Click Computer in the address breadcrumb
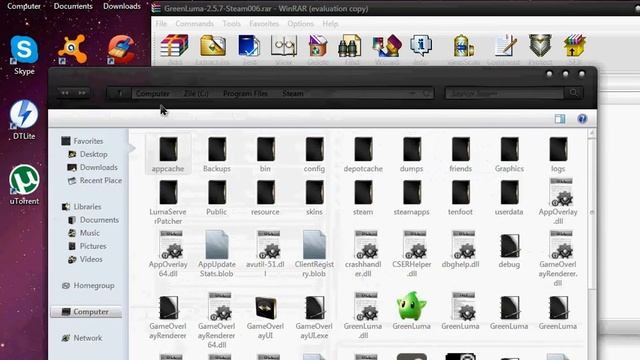The image size is (640, 360). coord(152,93)
